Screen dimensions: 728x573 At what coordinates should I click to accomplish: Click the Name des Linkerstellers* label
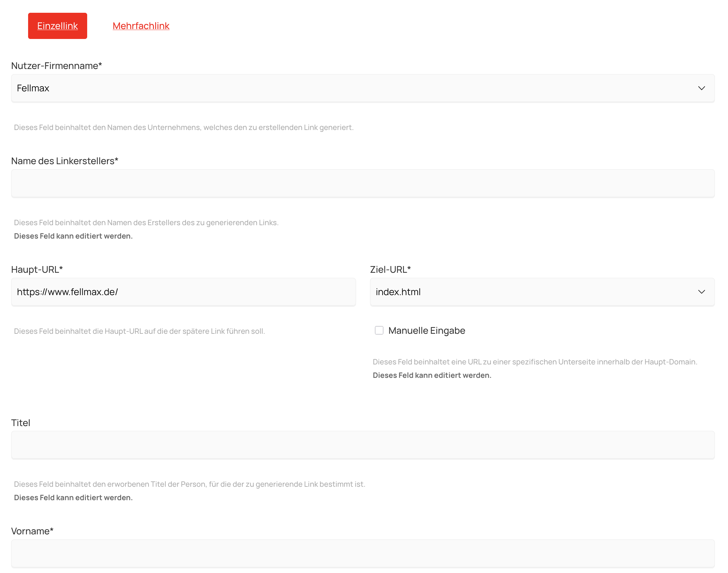[x=64, y=161]
